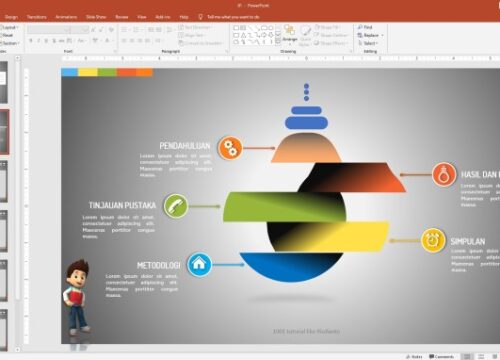Select the cartoon boy character on the slide
This screenshot has height=360, width=500.
77,297
